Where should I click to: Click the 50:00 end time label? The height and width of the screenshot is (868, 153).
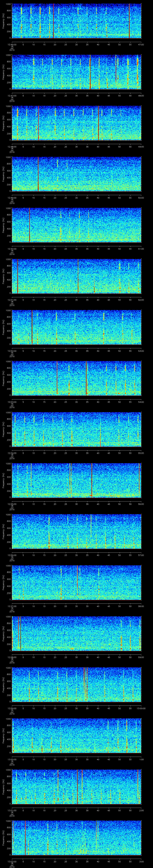pyautogui.click(x=141, y=198)
